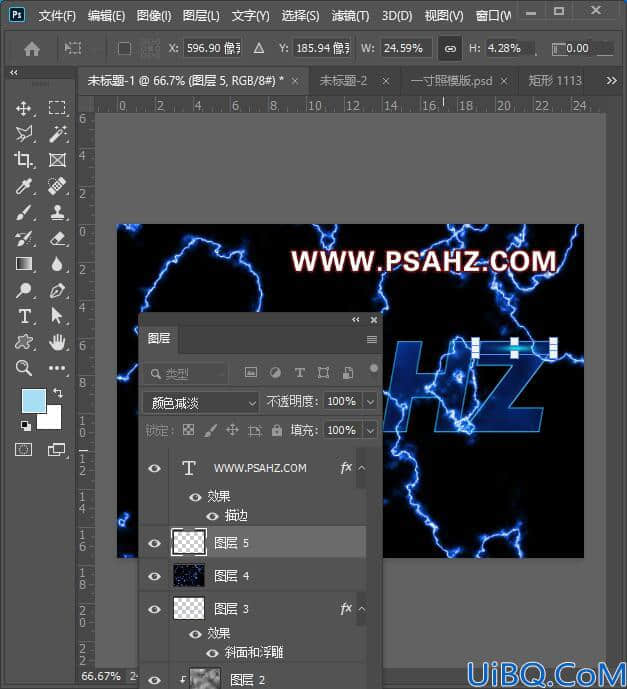Screen dimensions: 627x689
Task: Select the History Brush tool
Action: pyautogui.click(x=24, y=239)
